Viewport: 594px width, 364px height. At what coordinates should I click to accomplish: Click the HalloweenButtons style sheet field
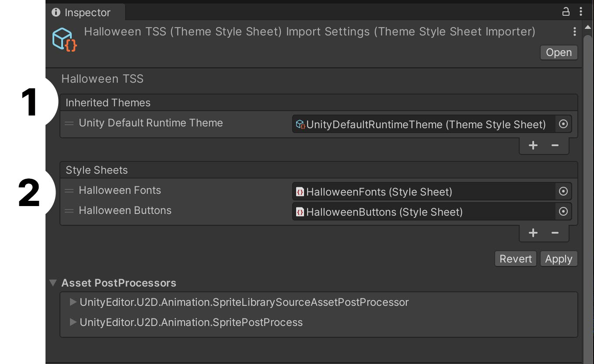coord(424,212)
